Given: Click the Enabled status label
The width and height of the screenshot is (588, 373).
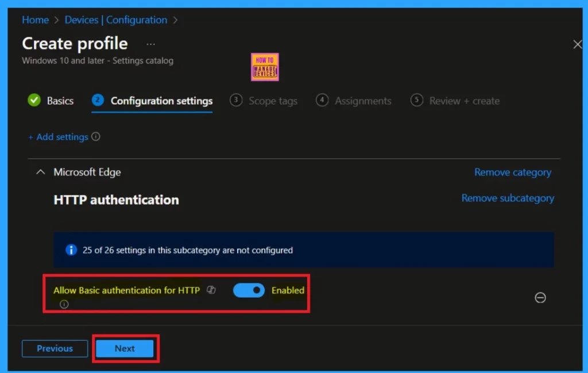Looking at the screenshot, I should [x=288, y=290].
